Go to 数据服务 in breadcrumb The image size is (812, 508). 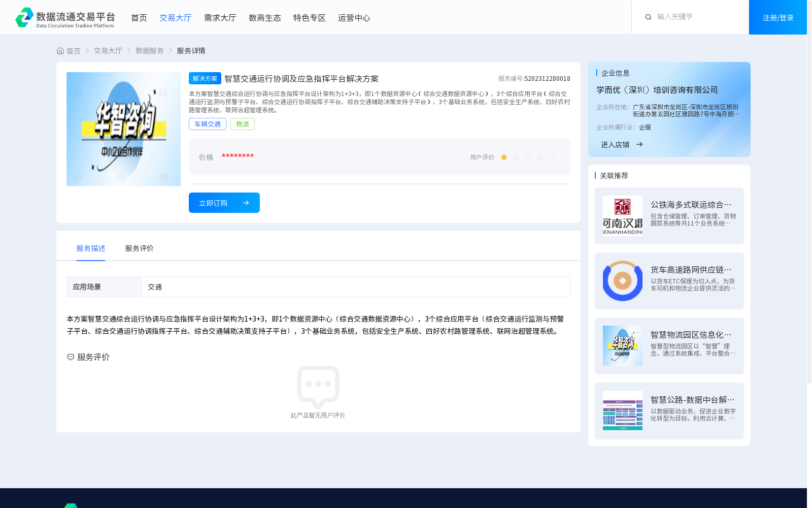point(150,51)
